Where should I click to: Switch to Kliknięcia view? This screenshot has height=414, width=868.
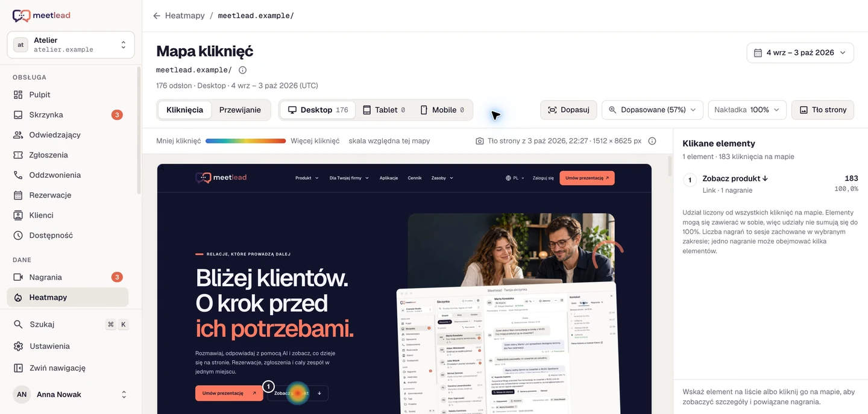coord(184,110)
